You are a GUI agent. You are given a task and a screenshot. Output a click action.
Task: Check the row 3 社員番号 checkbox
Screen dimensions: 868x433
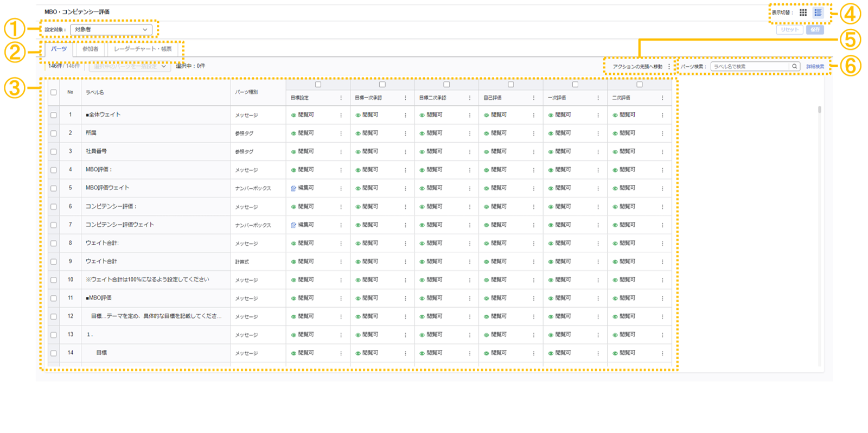[x=54, y=152]
